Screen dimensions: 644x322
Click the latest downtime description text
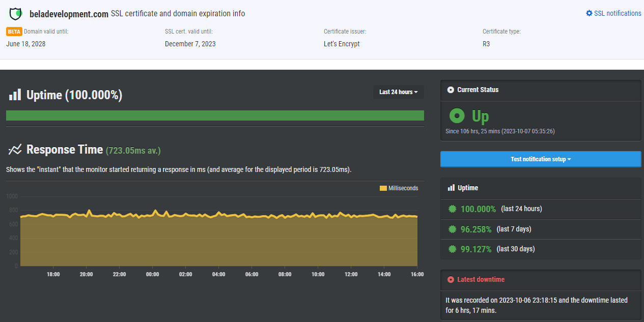537,305
